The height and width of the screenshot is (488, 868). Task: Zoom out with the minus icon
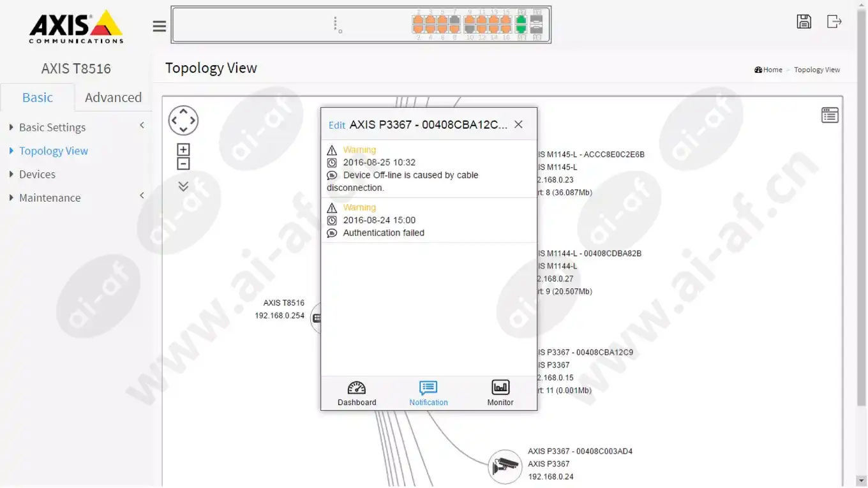(x=183, y=164)
